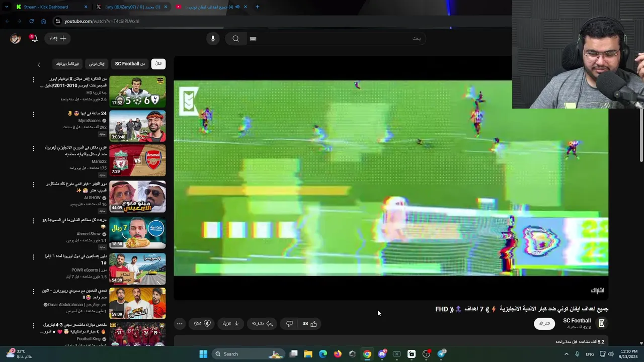Image resolution: width=644 pixels, height=362 pixels.
Task: Focus the YouTube search input field
Action: [336, 38]
